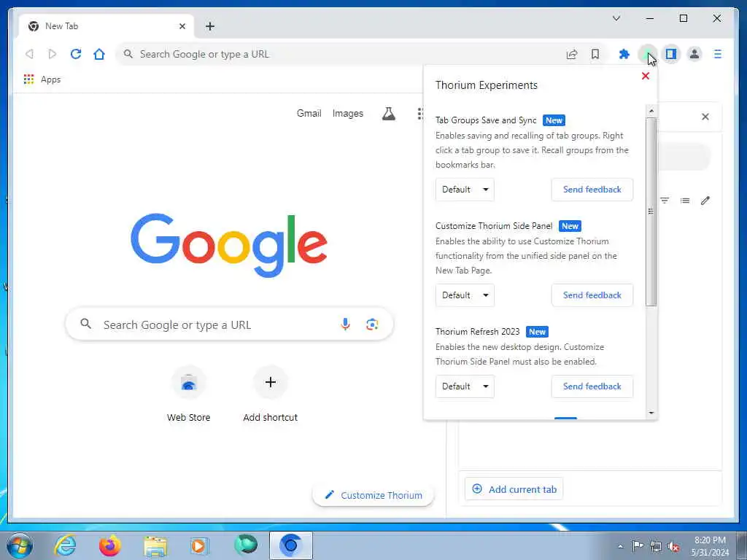This screenshot has height=560, width=747.
Task: Open the profile avatar menu
Action: [x=694, y=54]
